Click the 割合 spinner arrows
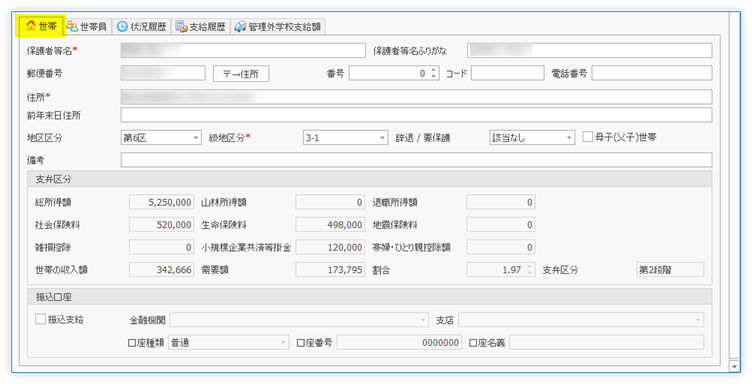The image size is (752, 384). pos(530,270)
